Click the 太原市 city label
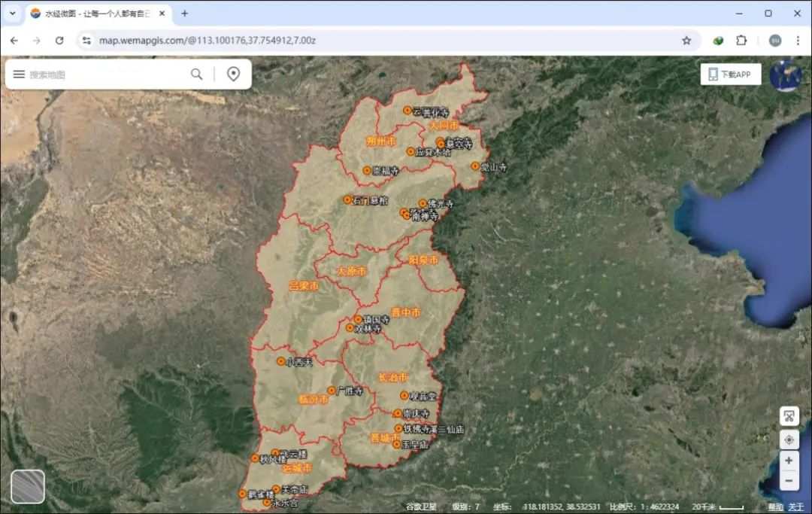The height and width of the screenshot is (514, 812). 352,271
